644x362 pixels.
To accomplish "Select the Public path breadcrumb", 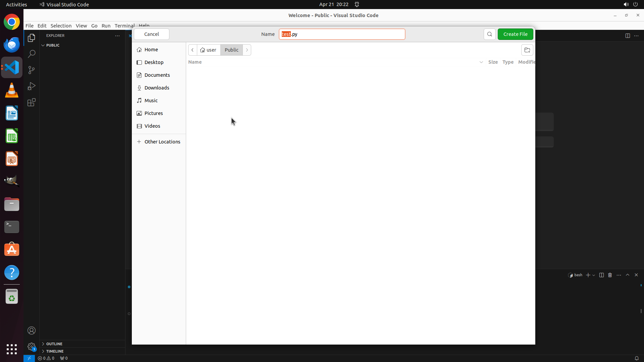I will [231, 50].
